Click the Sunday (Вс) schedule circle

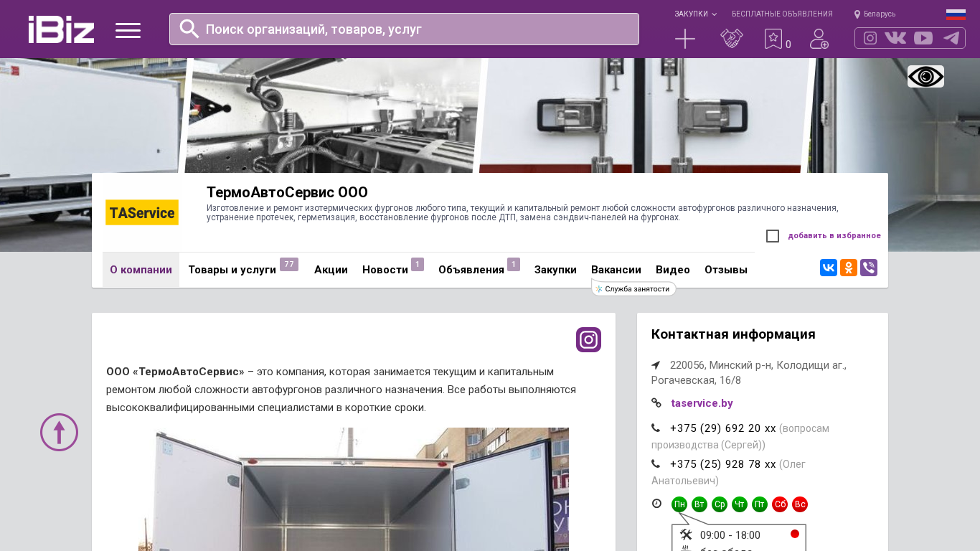click(800, 504)
